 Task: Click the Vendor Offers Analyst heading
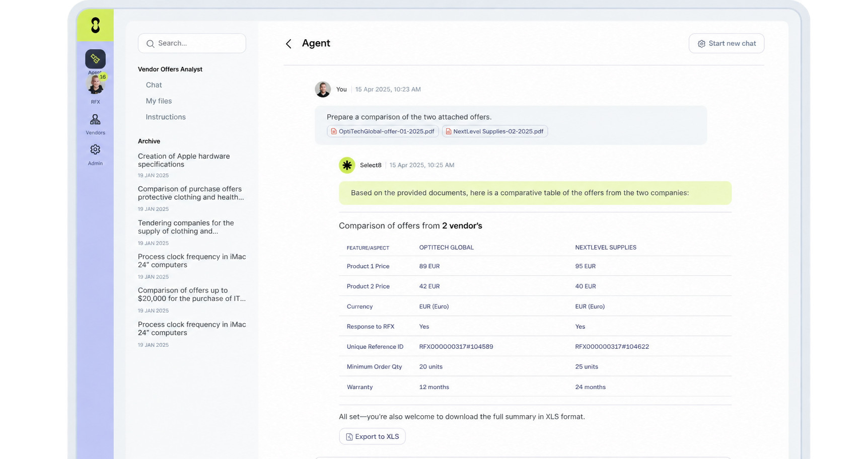[x=170, y=69]
